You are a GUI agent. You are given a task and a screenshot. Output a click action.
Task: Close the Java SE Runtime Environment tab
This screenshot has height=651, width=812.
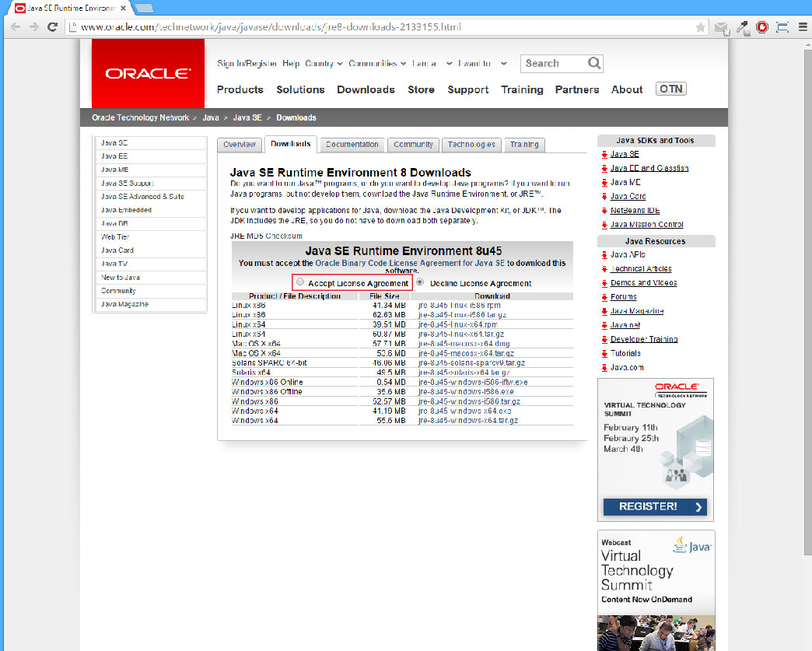pyautogui.click(x=123, y=9)
